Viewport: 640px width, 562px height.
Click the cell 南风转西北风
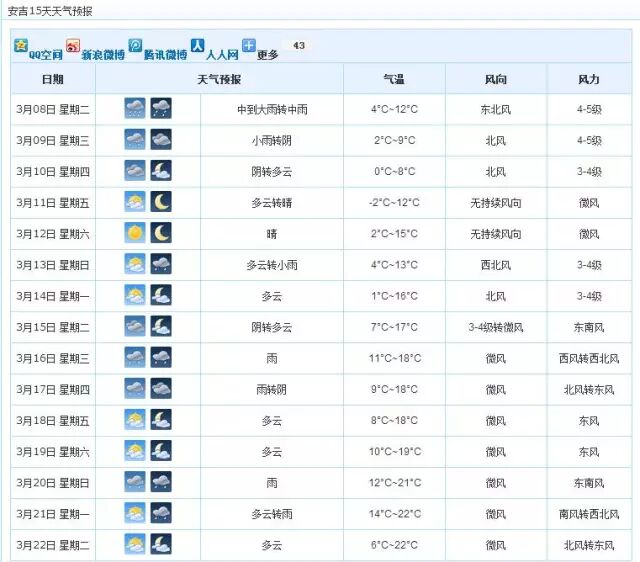pos(589,514)
